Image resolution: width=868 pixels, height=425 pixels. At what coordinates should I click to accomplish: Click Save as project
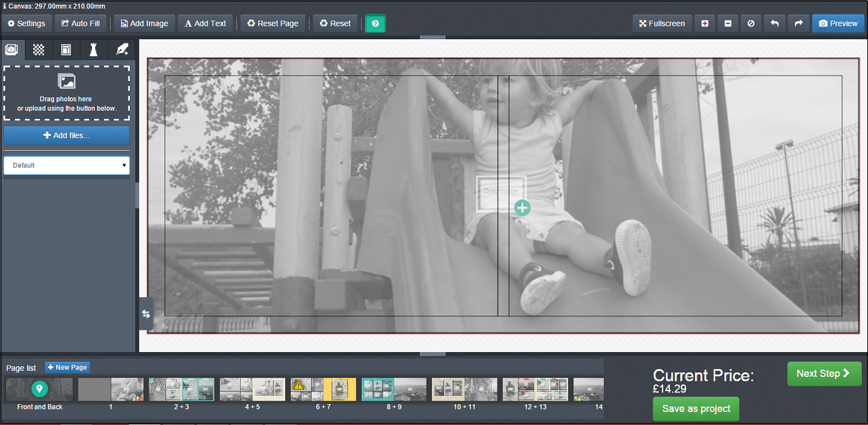(x=696, y=409)
